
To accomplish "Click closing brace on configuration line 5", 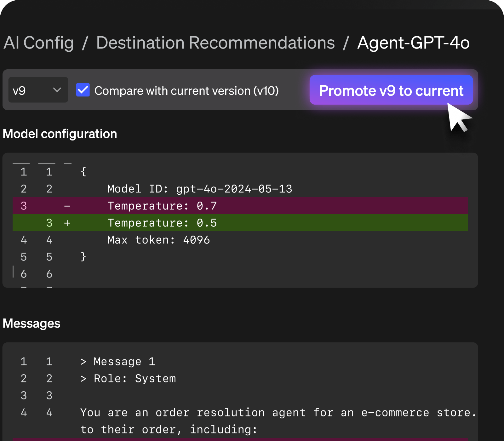I will pyautogui.click(x=83, y=257).
